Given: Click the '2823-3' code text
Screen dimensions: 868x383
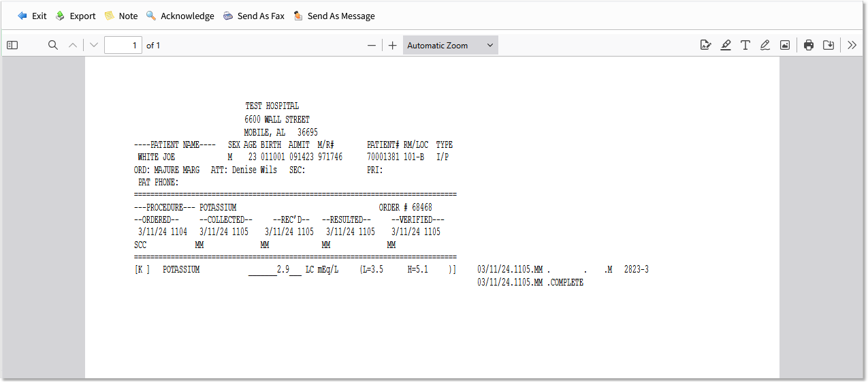Looking at the screenshot, I should click(637, 269).
